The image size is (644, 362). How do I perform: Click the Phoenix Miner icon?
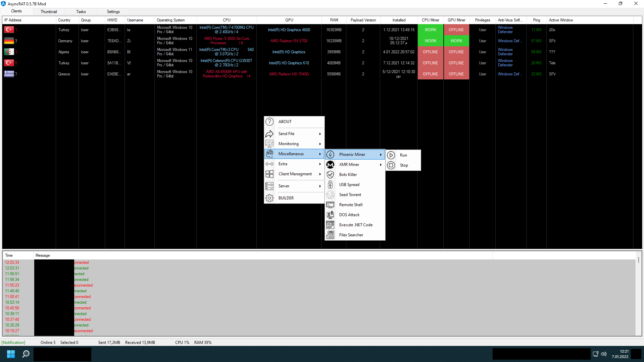tap(330, 155)
